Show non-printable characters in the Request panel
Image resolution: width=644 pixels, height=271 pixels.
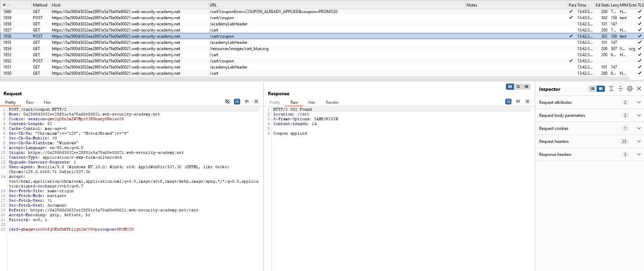[x=247, y=101]
